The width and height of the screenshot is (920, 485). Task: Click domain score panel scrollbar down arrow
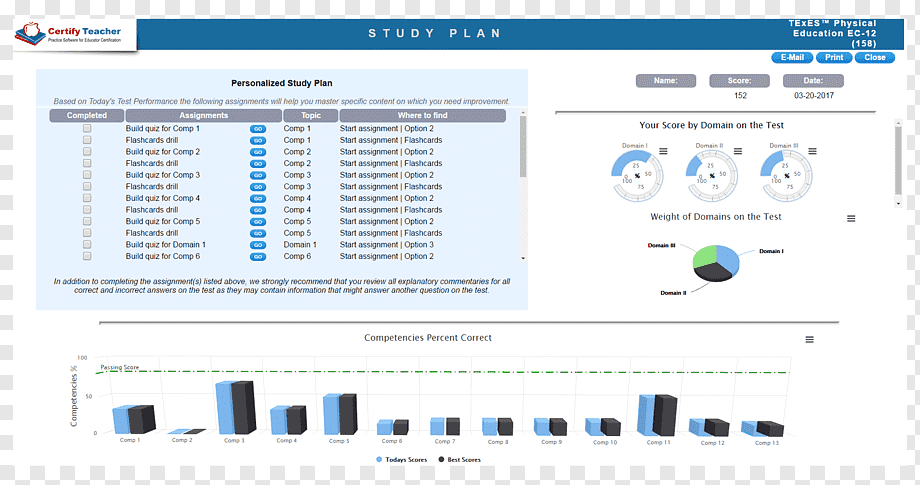click(x=898, y=204)
